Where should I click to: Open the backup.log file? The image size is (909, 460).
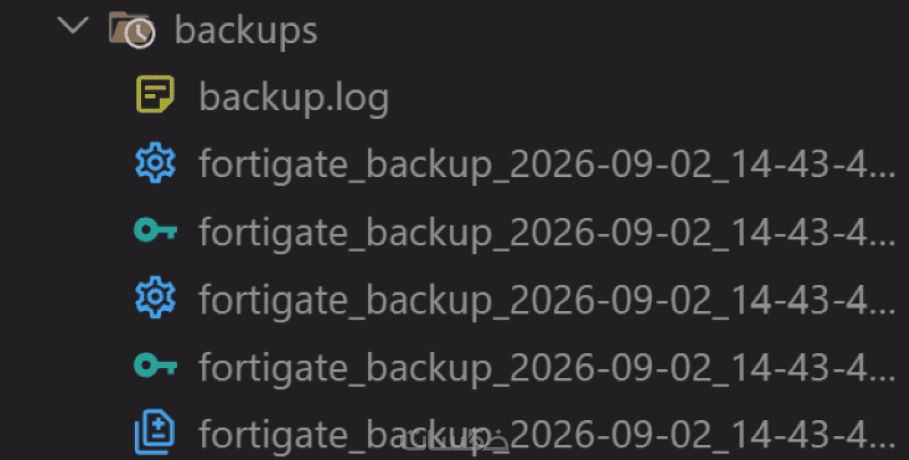click(x=294, y=97)
